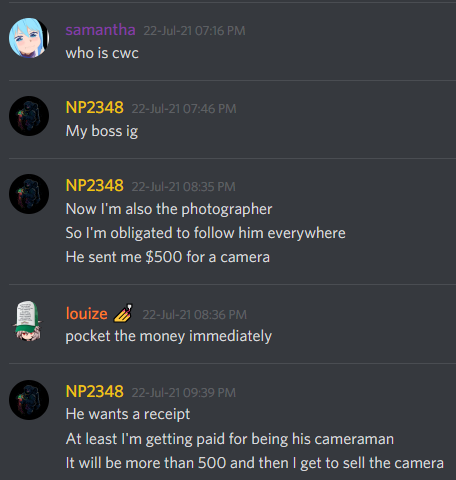Click the badge icon next to louize
The width and height of the screenshot is (456, 480).
click(x=123, y=313)
